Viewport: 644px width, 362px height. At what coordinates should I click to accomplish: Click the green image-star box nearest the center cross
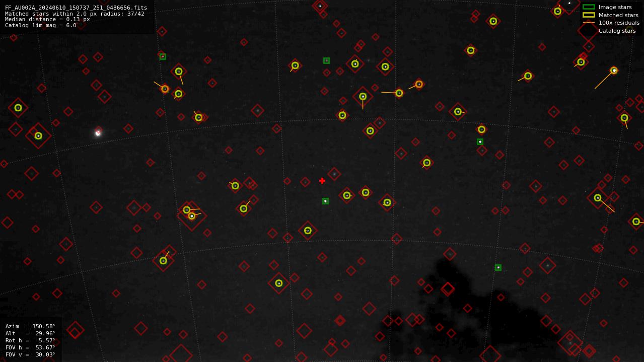pyautogui.click(x=325, y=201)
